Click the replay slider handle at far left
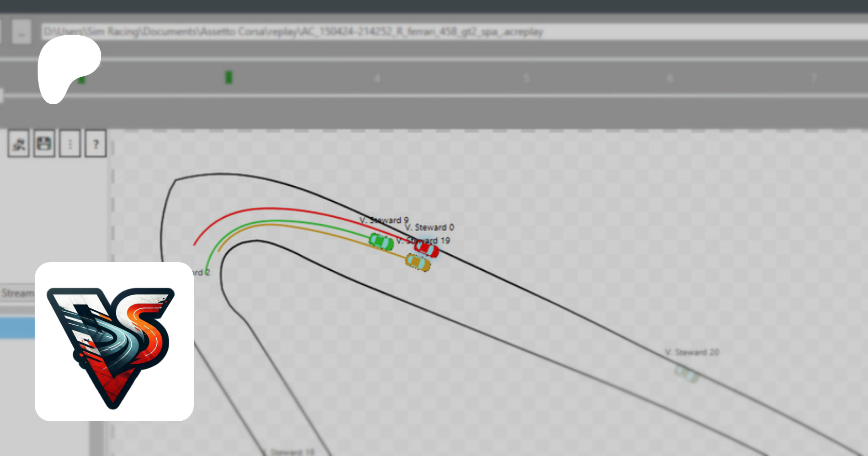 [1, 96]
